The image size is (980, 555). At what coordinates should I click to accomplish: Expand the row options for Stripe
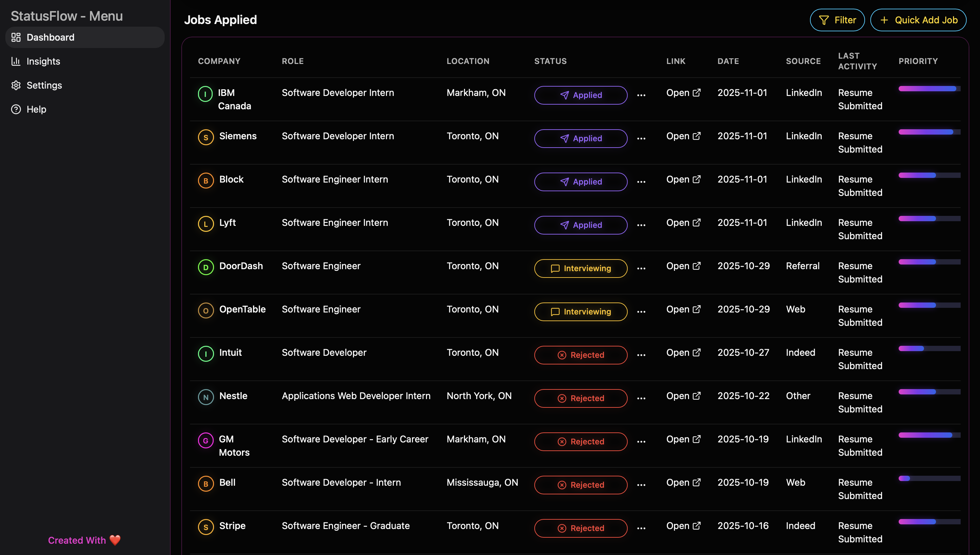click(641, 528)
